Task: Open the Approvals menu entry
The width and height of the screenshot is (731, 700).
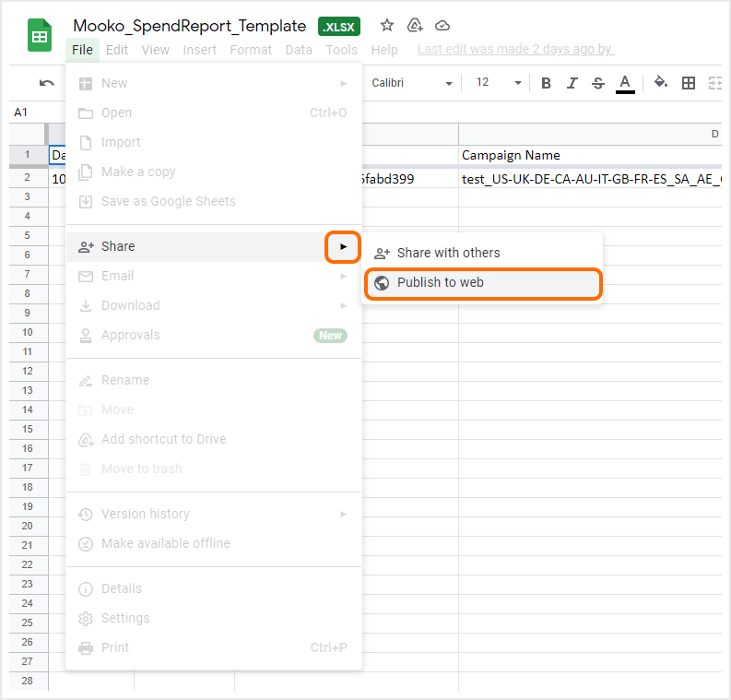Action: point(214,336)
